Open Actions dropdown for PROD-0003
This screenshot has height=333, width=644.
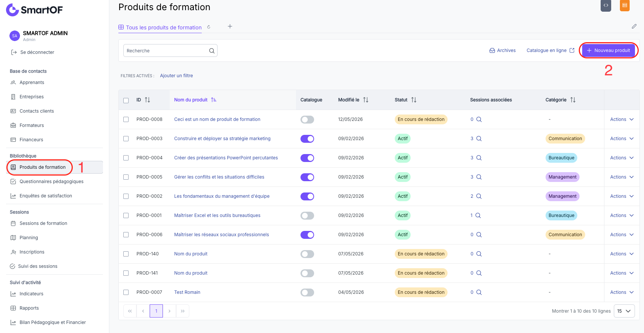(622, 139)
